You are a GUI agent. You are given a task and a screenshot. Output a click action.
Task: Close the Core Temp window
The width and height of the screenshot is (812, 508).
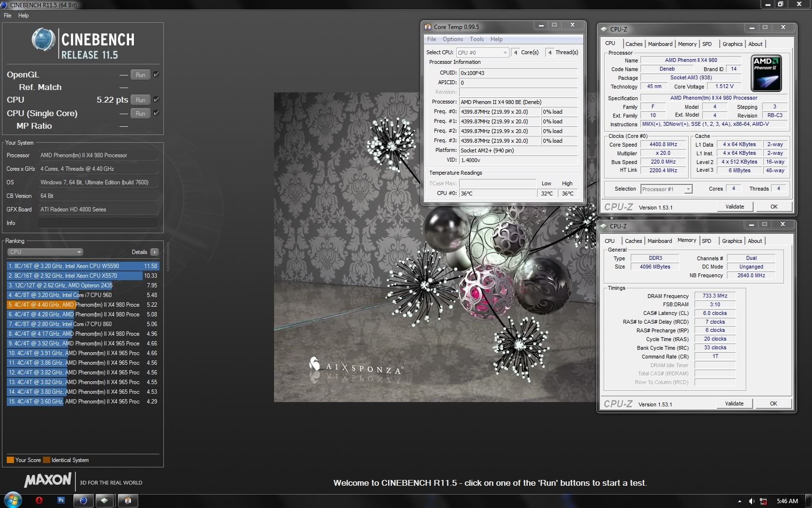(x=573, y=25)
